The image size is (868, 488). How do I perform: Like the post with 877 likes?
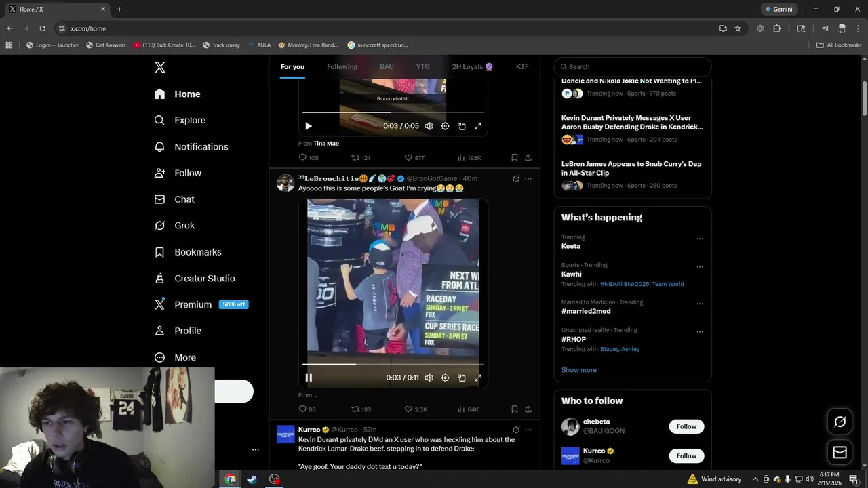pos(414,157)
